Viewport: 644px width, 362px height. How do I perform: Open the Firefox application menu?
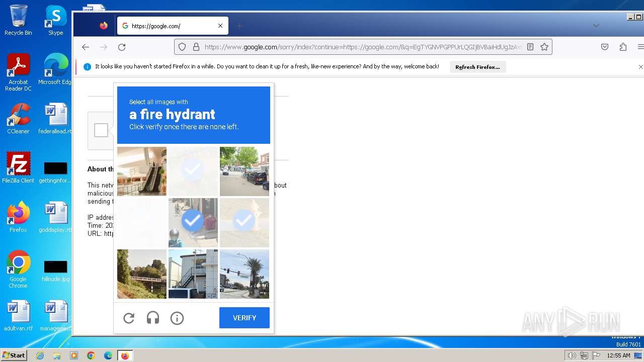(x=640, y=47)
